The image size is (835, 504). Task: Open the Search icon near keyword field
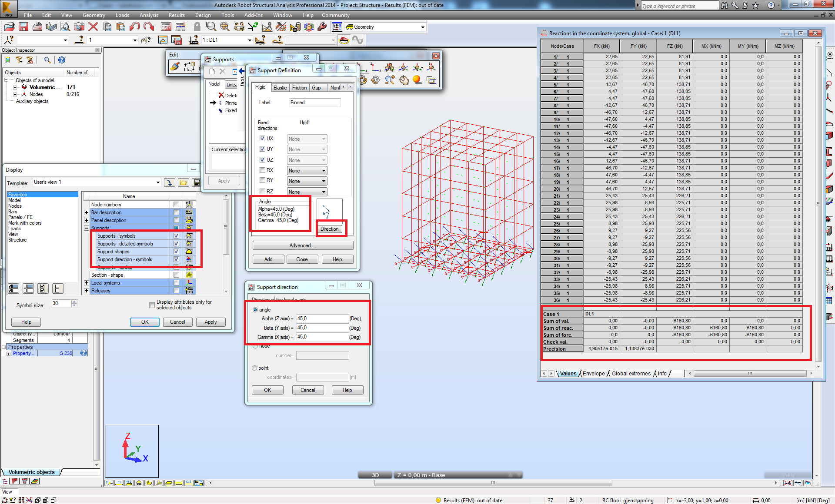725,5
